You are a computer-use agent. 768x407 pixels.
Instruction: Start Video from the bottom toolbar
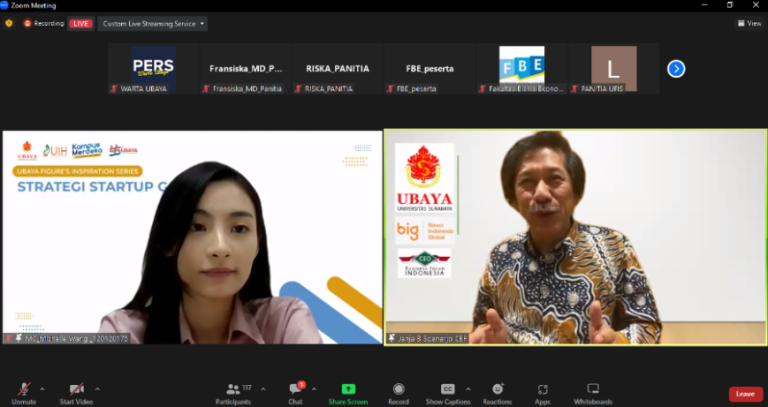[76, 390]
